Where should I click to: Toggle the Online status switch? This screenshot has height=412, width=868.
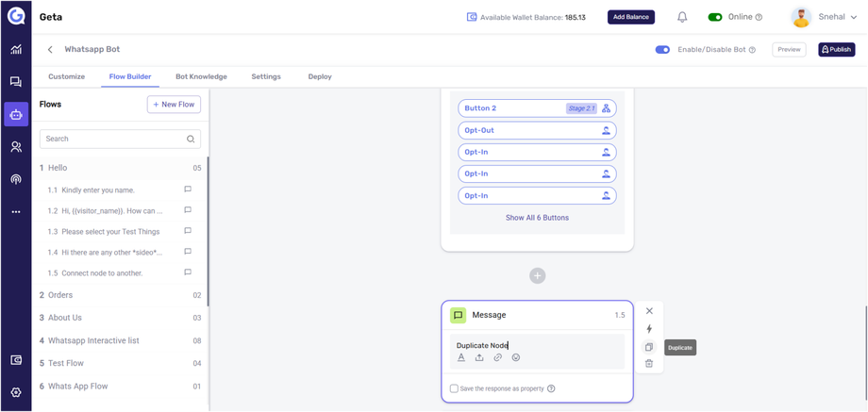point(715,17)
